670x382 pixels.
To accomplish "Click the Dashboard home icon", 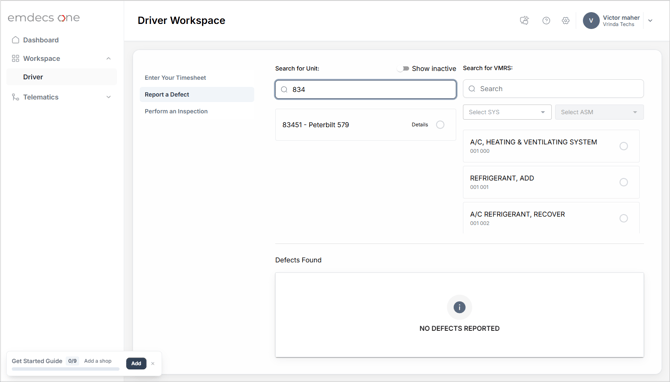I will tap(15, 40).
